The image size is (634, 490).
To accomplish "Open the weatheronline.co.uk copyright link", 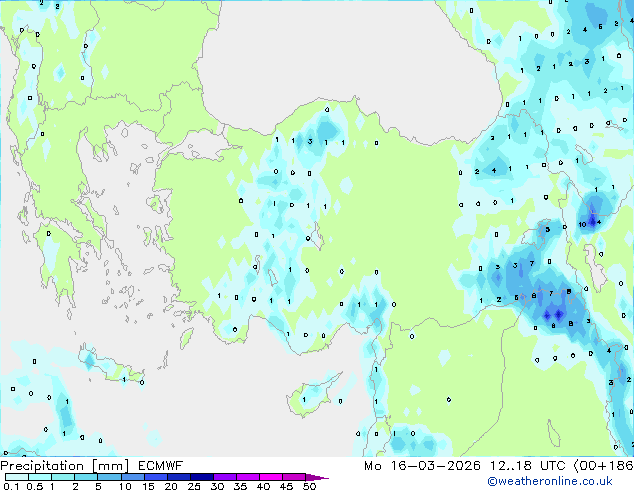I will [549, 481].
